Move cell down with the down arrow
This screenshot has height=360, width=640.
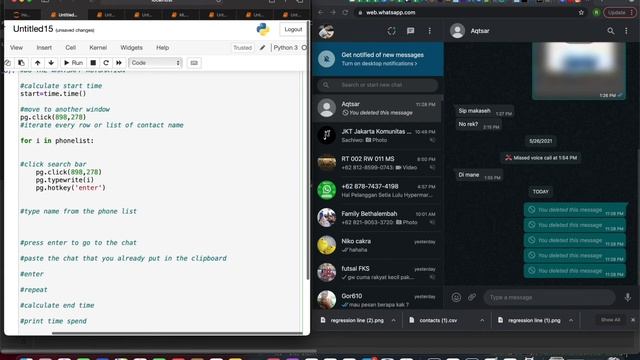[51, 63]
